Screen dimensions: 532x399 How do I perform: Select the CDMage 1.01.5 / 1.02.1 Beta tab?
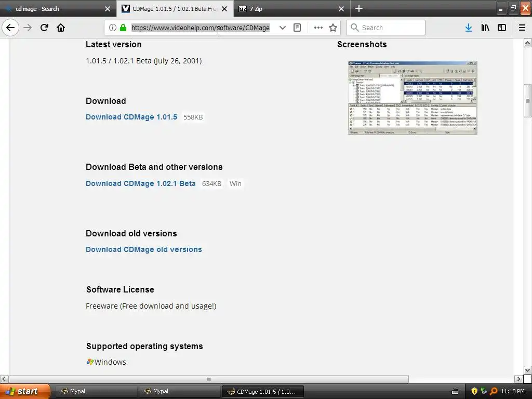175,8
